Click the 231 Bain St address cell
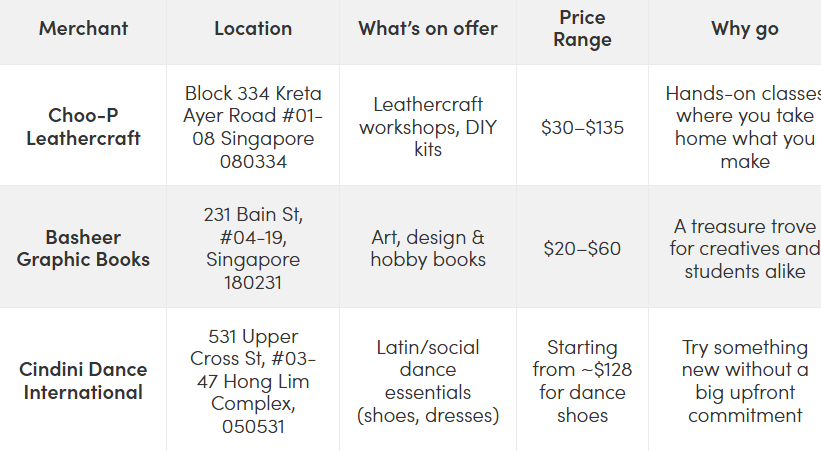The width and height of the screenshot is (821, 451). (253, 248)
